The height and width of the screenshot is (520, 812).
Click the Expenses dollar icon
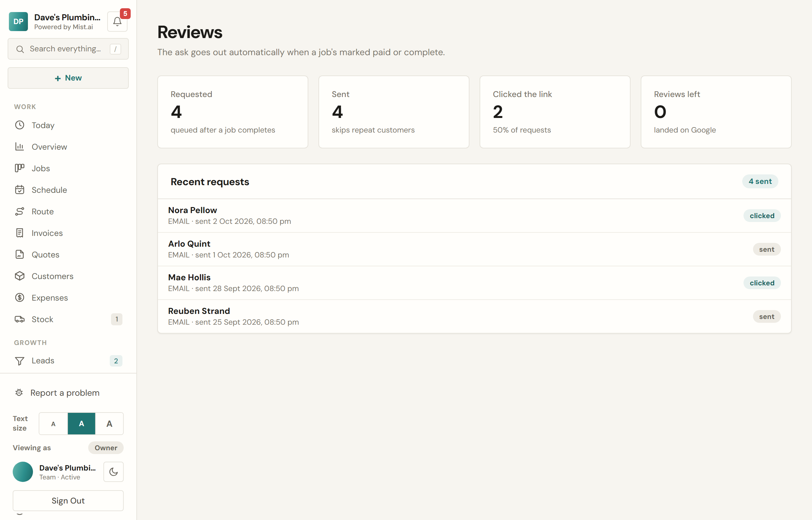tap(20, 297)
